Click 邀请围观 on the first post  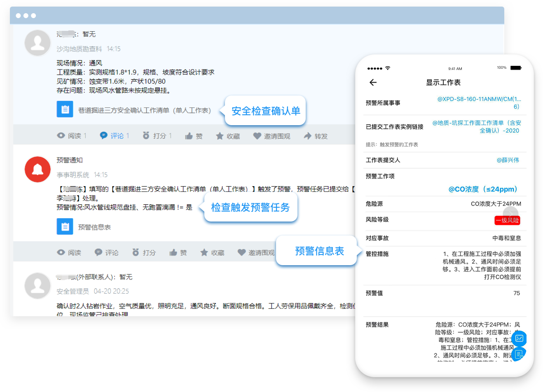pyautogui.click(x=271, y=136)
